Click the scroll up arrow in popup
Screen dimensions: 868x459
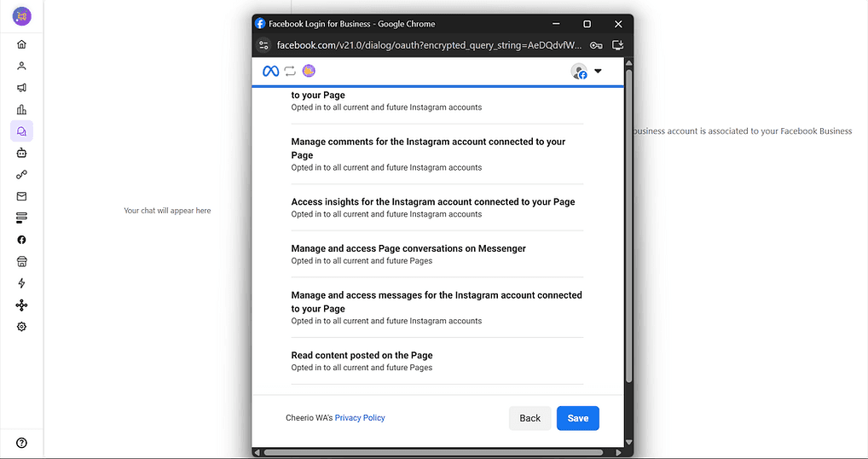[x=628, y=62]
